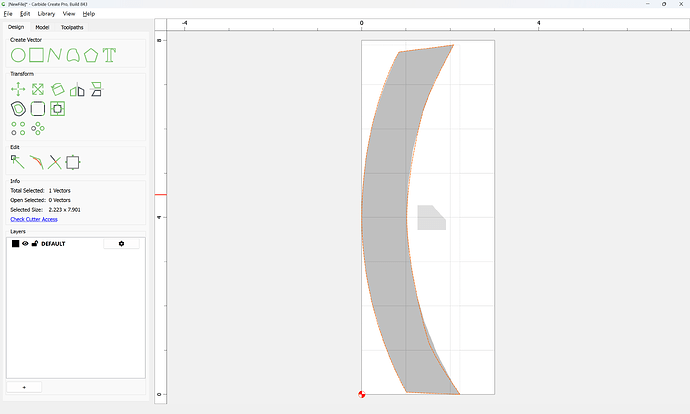
Task: Select the Circle vector tool
Action: coord(18,55)
